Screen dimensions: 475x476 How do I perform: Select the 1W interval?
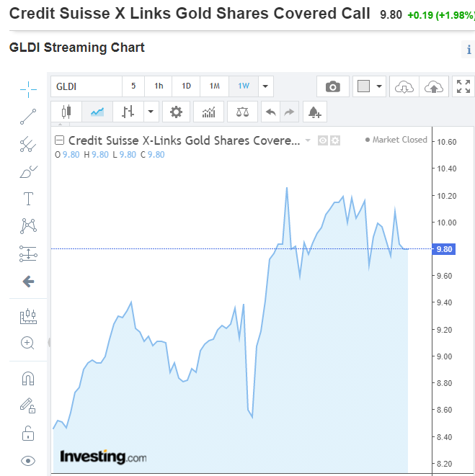244,86
